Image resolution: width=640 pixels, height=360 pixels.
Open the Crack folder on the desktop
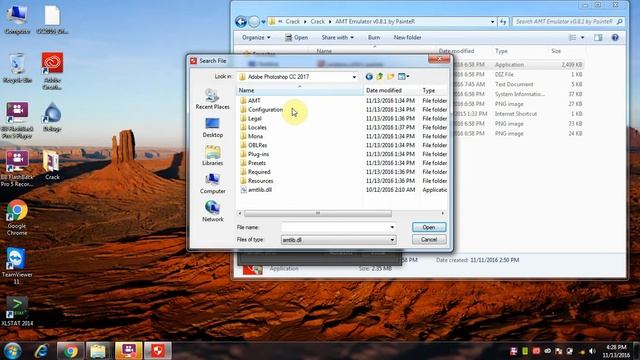52,165
